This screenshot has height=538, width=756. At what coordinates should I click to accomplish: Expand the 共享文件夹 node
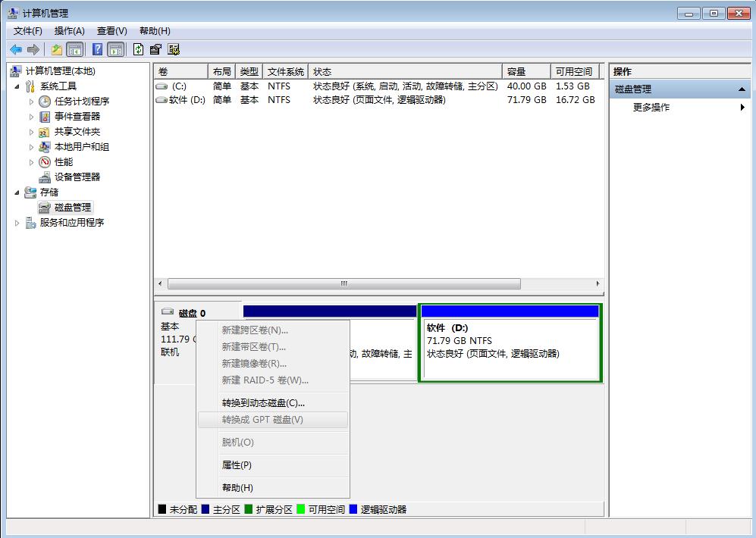pos(31,132)
